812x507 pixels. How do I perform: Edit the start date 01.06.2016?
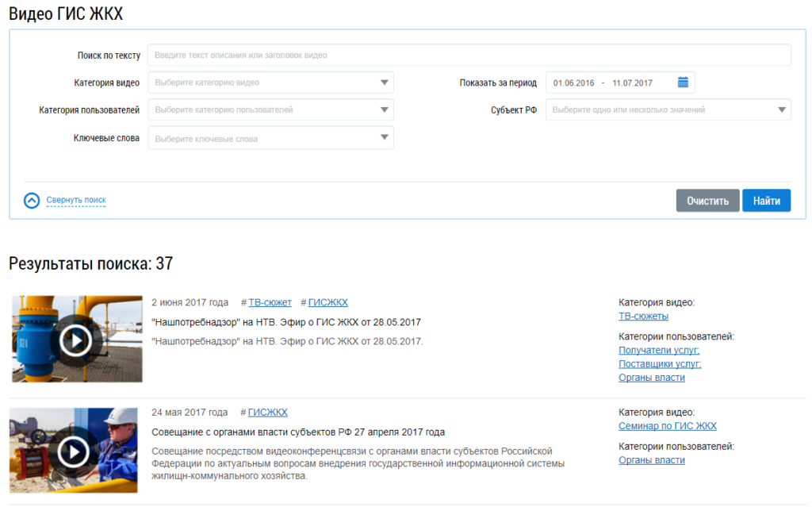(x=573, y=83)
